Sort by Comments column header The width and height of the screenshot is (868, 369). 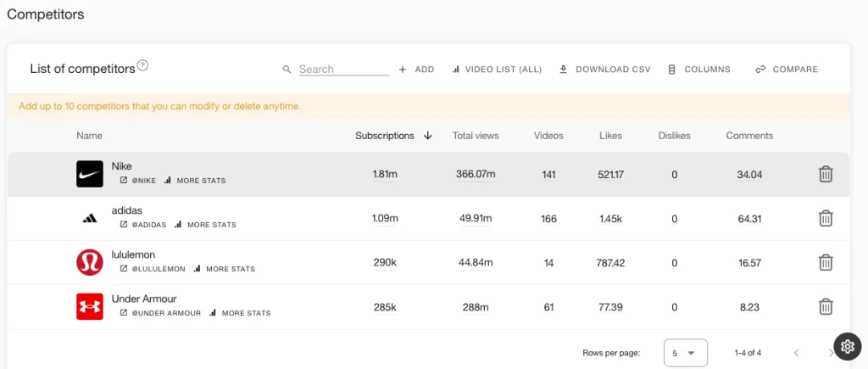[749, 136]
